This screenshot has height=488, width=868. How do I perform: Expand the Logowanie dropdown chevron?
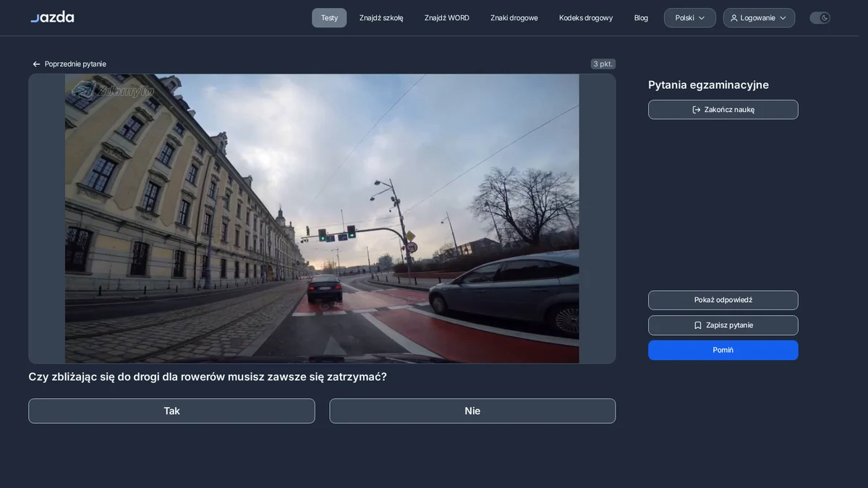(783, 18)
